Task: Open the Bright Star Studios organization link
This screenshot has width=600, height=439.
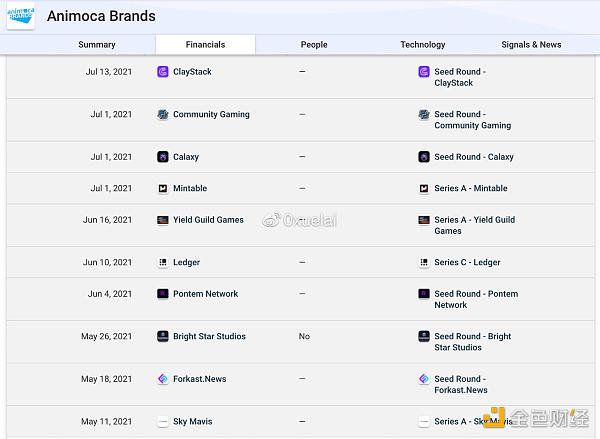Action: point(209,336)
